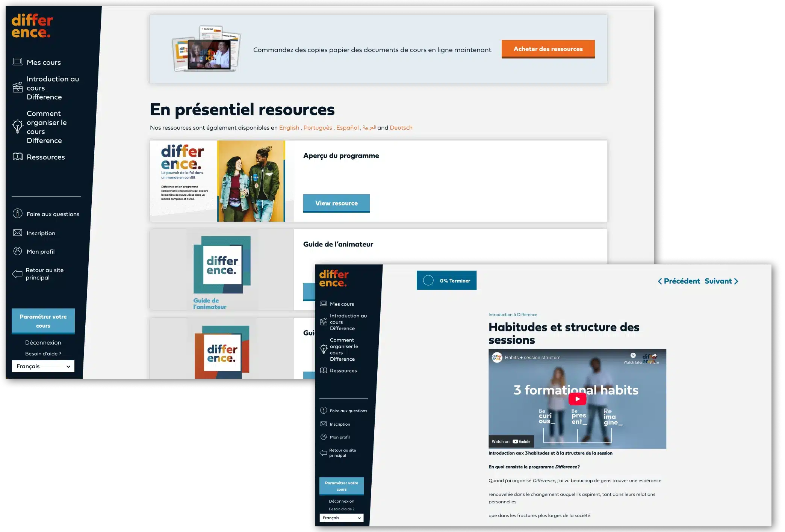Click the Mon profil user icon
The width and height of the screenshot is (785, 532).
pos(18,251)
